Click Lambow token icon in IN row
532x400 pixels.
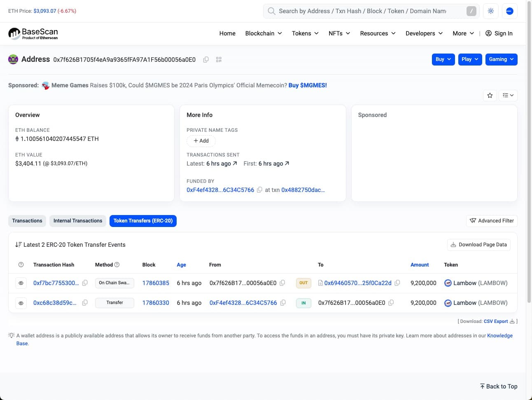click(x=448, y=303)
